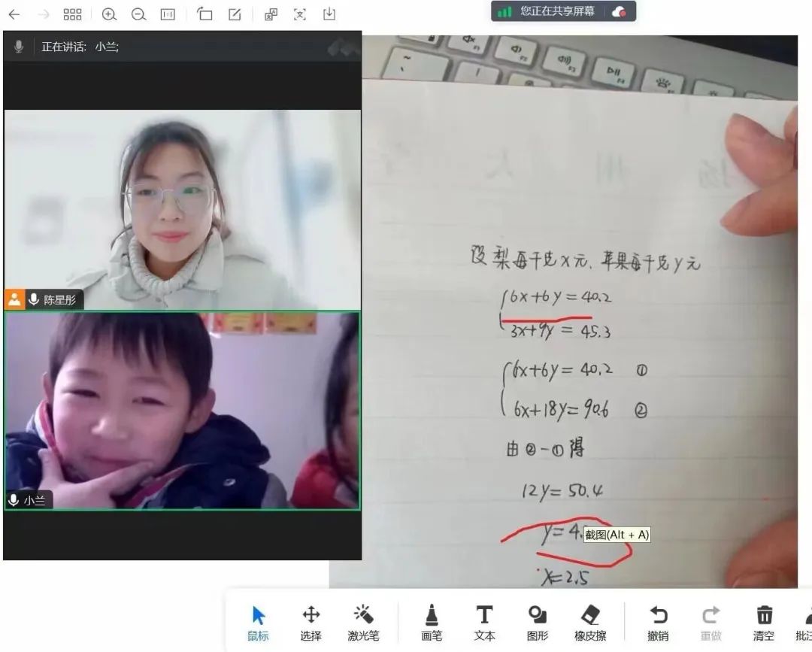Open the edit image pencil icon
The height and width of the screenshot is (652, 812).
[235, 14]
